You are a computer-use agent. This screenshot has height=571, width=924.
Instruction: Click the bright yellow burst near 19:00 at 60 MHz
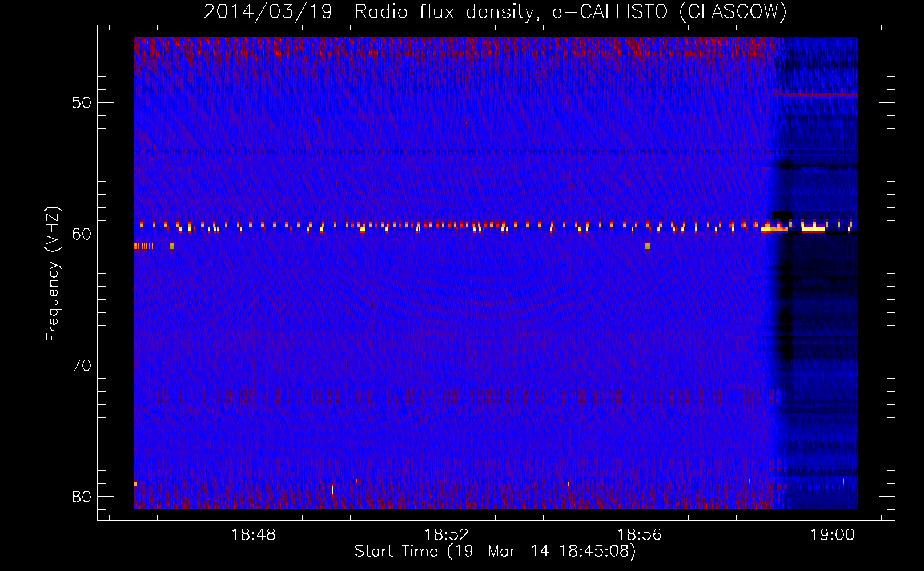(813, 229)
